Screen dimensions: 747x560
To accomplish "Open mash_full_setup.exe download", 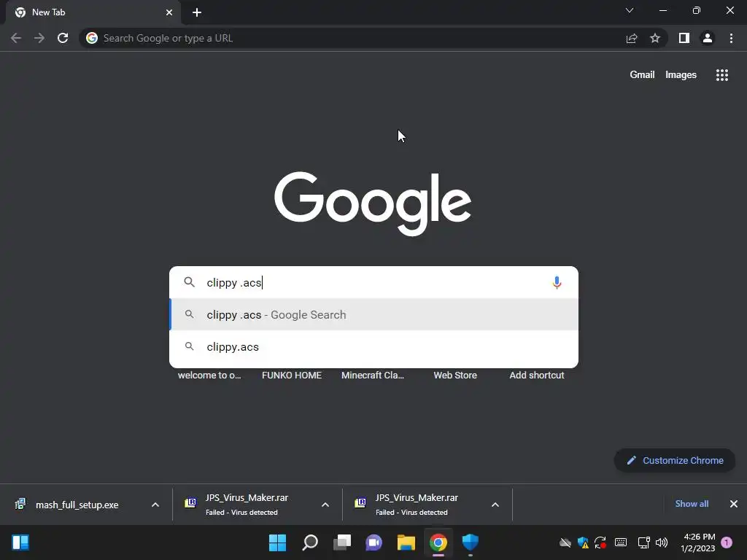I will click(x=76, y=505).
